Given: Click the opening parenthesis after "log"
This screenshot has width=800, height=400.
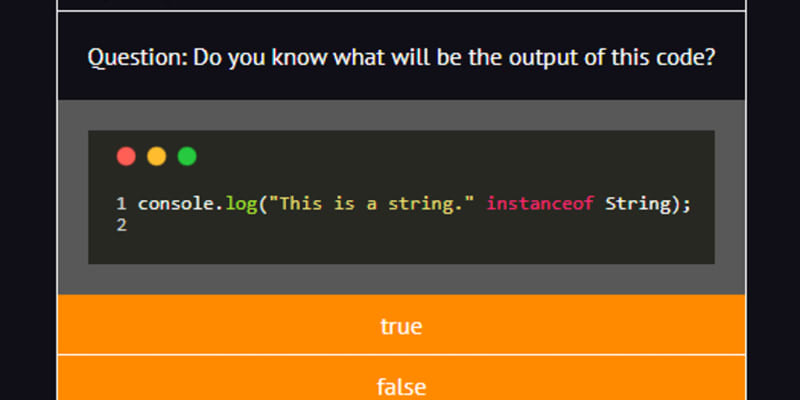Looking at the screenshot, I should [258, 204].
